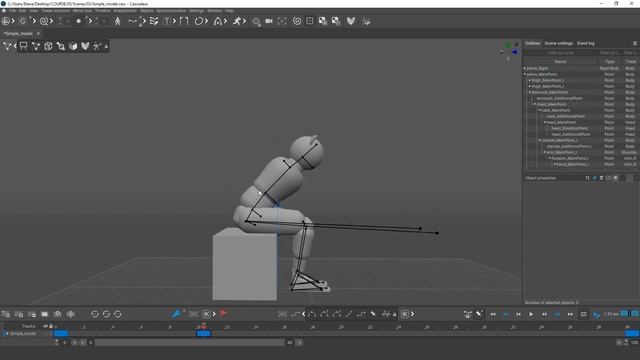Play the animation
640x360 pixels.
coord(531,314)
